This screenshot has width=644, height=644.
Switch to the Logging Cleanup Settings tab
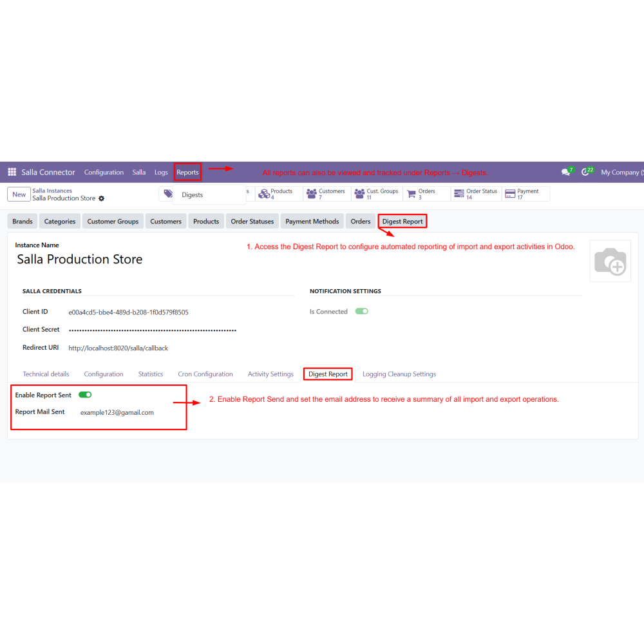coord(399,374)
